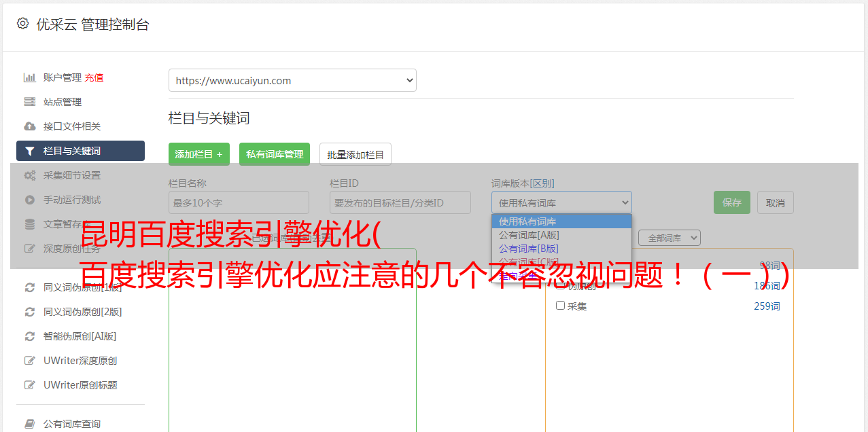This screenshot has width=868, height=432.
Task: Click the green 保存 button
Action: coord(732,202)
